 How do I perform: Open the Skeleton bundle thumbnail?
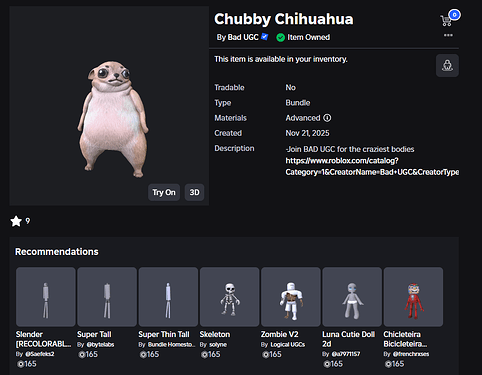[230, 297]
